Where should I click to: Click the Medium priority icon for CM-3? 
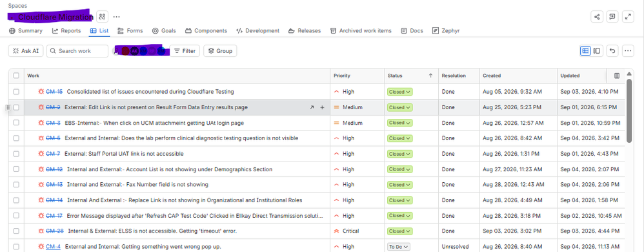pos(336,123)
